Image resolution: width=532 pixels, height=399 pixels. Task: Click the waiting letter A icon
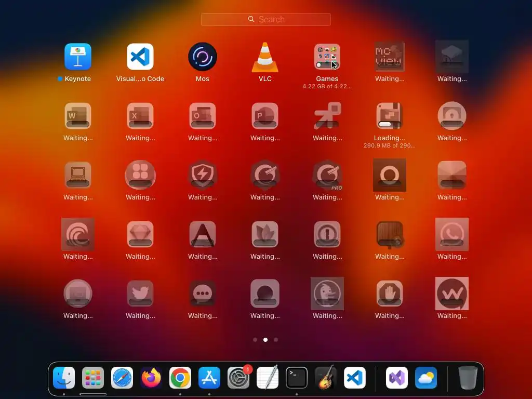click(203, 234)
